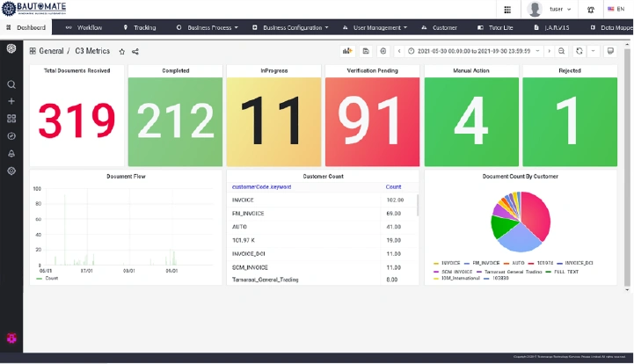Image resolution: width=634 pixels, height=364 pixels.
Task: Open the Document Flow panel title menu
Action: (126, 177)
